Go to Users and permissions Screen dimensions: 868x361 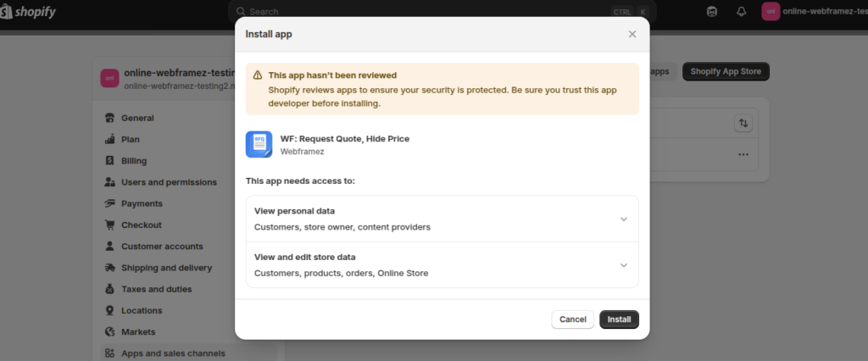pos(169,182)
